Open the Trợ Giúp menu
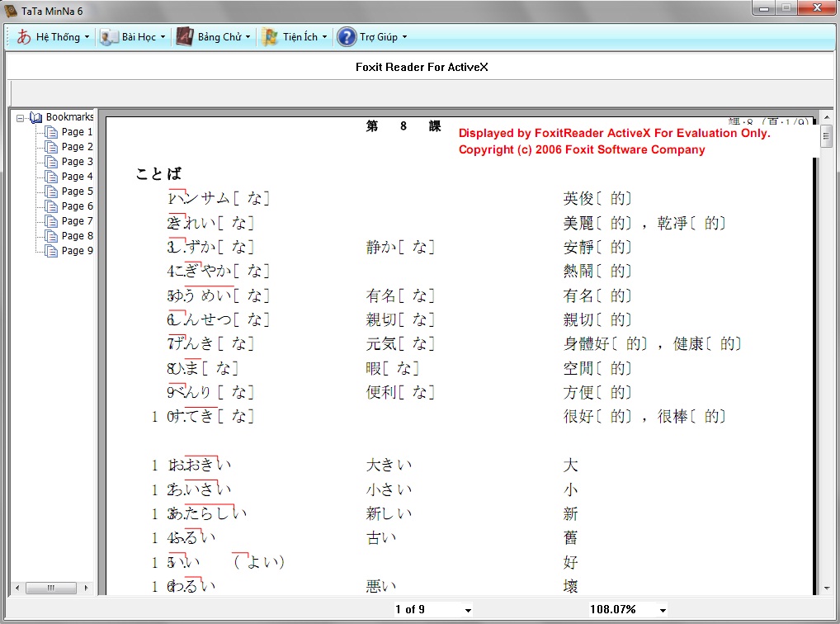The image size is (840, 624). click(372, 37)
